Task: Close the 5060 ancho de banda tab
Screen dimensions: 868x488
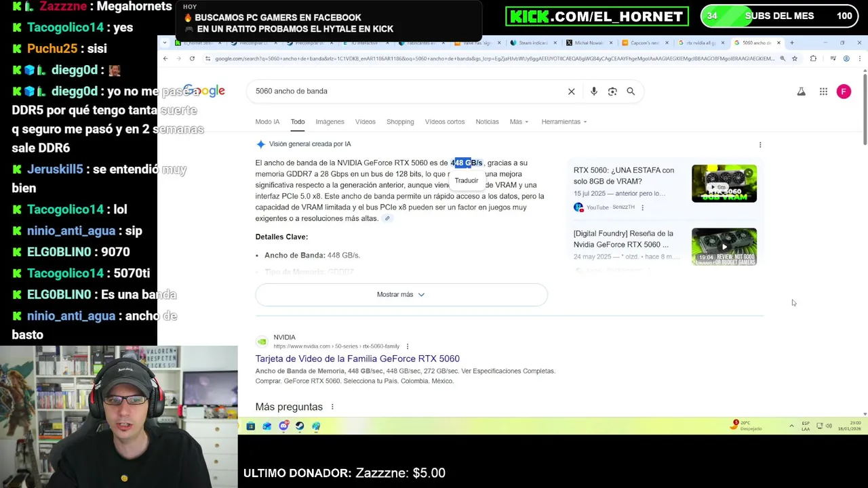Action: coord(778,43)
